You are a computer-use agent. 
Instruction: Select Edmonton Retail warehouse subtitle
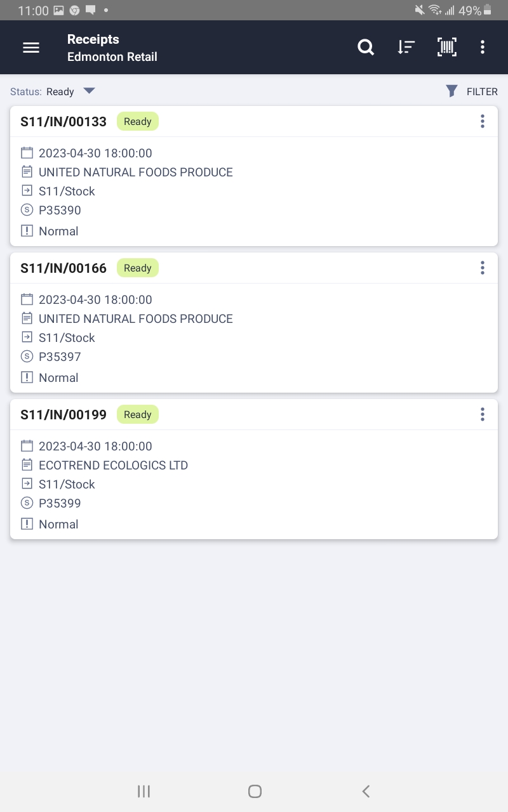112,56
